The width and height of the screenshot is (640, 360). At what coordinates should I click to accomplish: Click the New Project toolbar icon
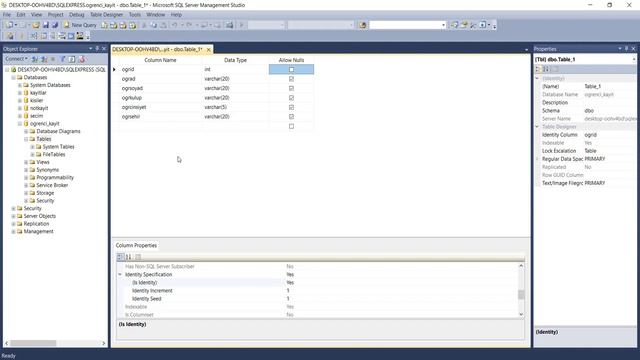9,25
